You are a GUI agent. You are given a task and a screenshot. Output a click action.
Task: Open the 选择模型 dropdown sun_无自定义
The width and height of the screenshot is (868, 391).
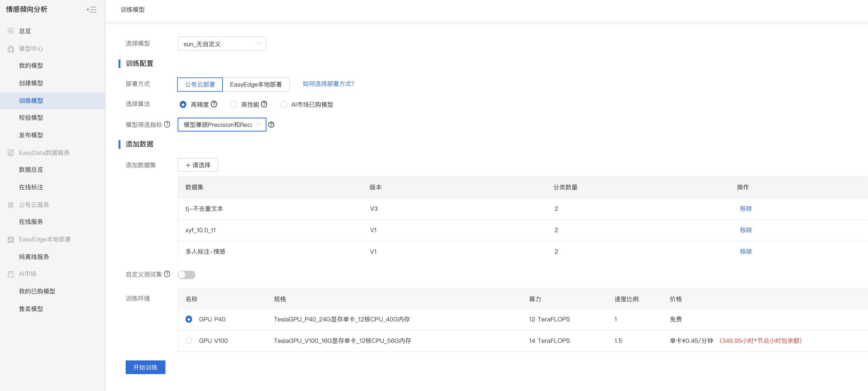(x=222, y=44)
